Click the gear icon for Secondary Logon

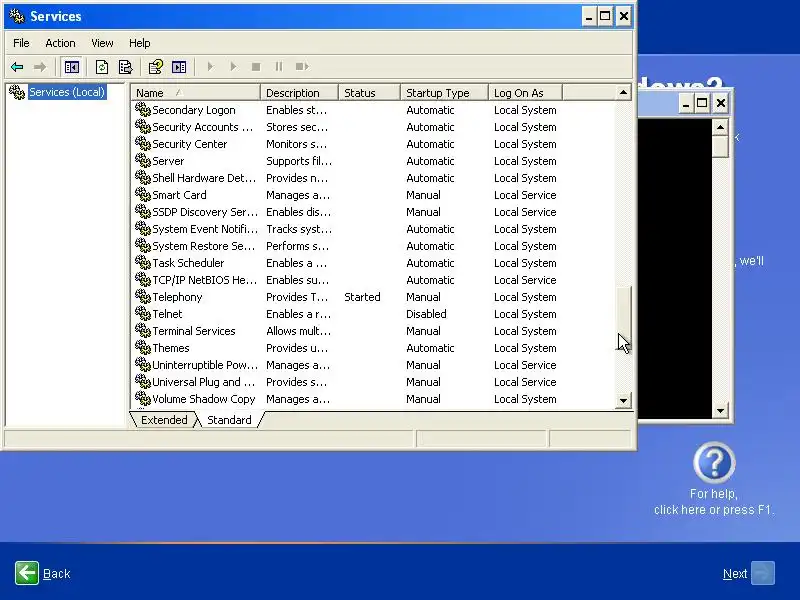point(142,109)
